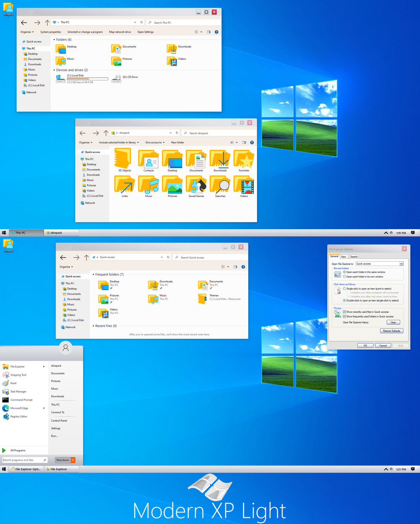
Task: Open the Give access to dropdown
Action: [155, 143]
